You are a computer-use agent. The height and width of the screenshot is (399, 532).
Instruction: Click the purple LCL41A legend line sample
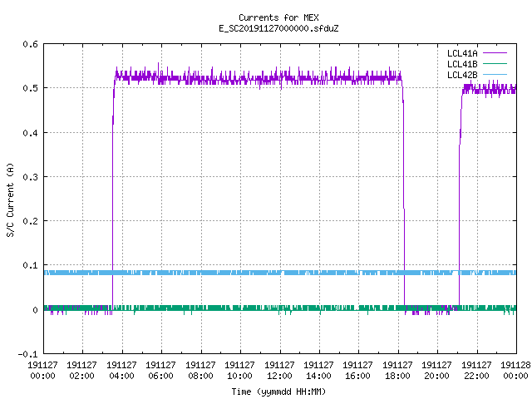495,53
